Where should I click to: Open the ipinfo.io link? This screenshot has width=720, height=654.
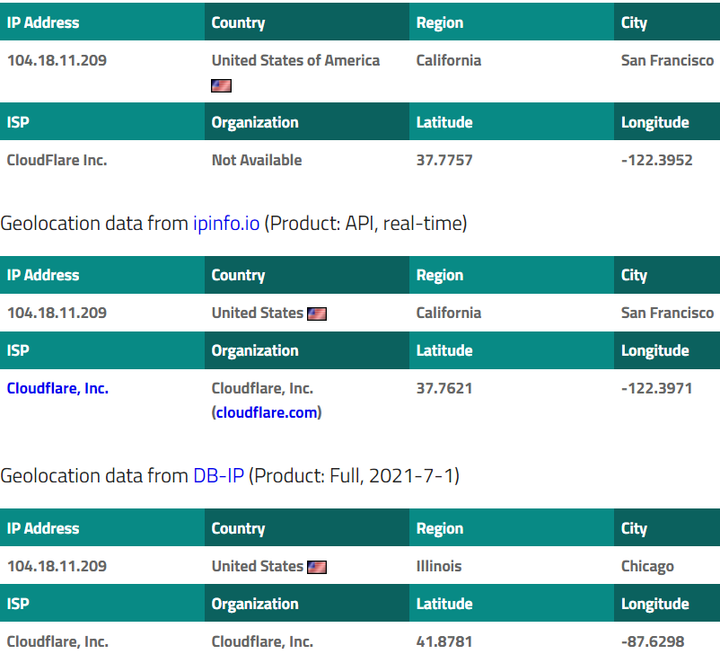[226, 223]
